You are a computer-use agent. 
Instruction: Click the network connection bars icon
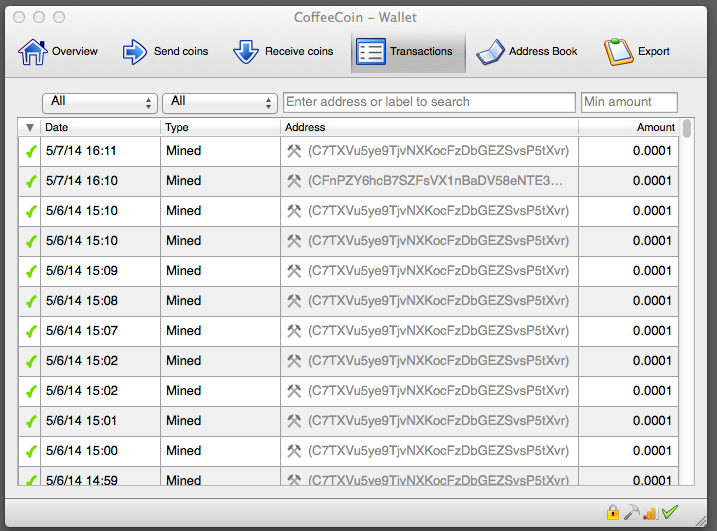coord(651,513)
